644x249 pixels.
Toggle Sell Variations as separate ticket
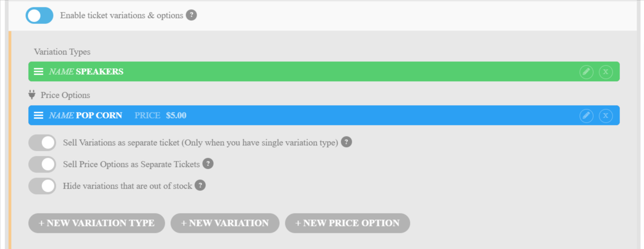point(42,142)
